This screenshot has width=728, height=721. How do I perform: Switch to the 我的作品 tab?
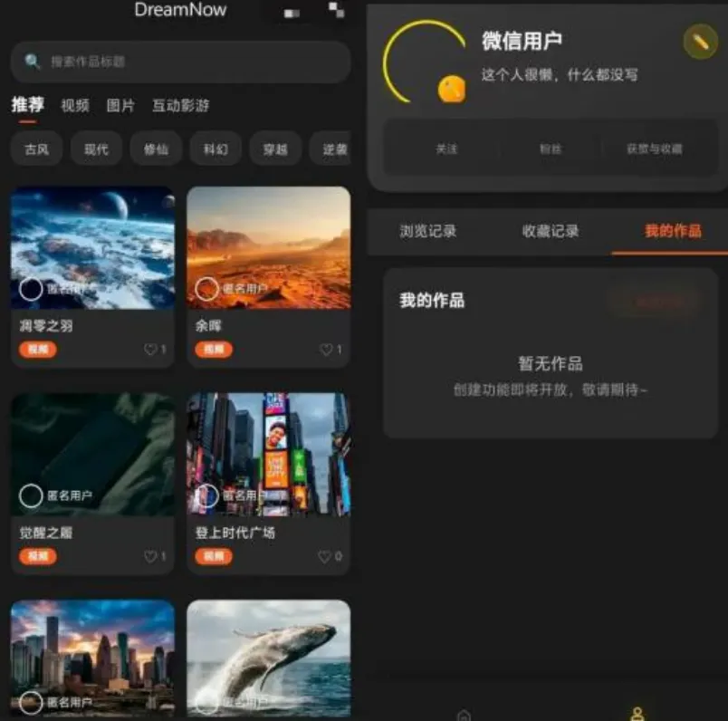click(673, 231)
